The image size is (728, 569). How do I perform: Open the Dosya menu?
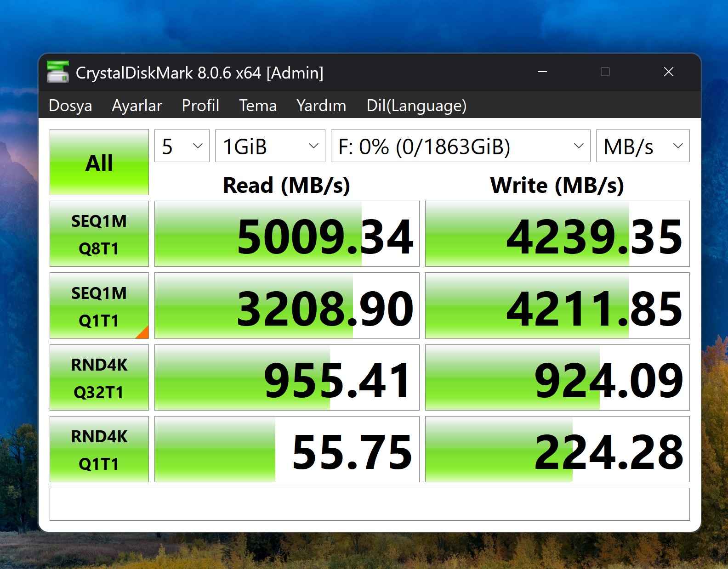tap(70, 106)
